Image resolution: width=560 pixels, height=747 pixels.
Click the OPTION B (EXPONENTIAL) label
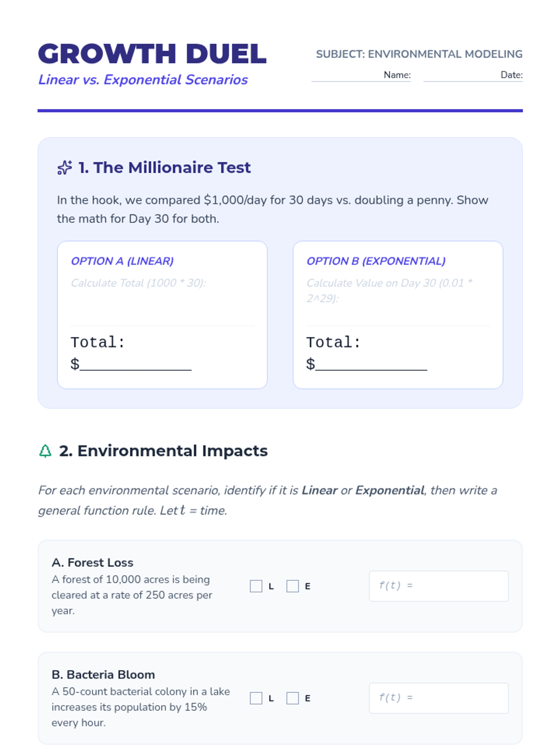[x=376, y=261]
